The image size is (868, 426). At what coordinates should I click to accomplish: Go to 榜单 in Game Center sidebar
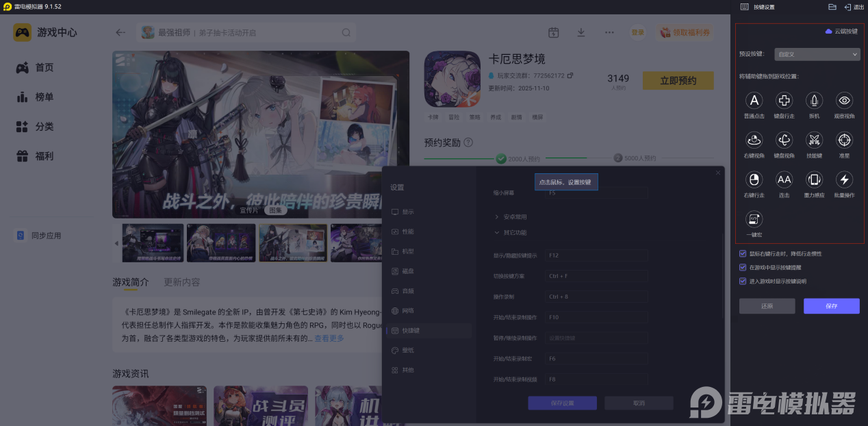36,97
